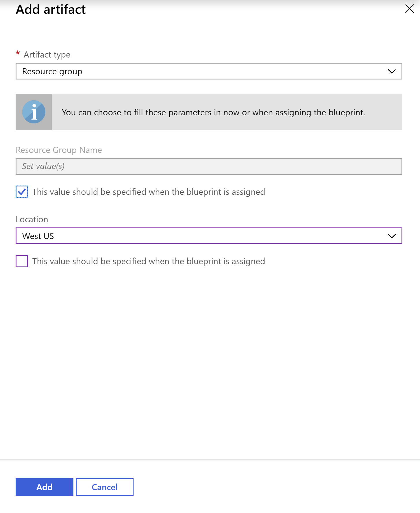Screen dimensions: 420x513
Task: Focus the Resource Group Name input field
Action: pos(209,166)
